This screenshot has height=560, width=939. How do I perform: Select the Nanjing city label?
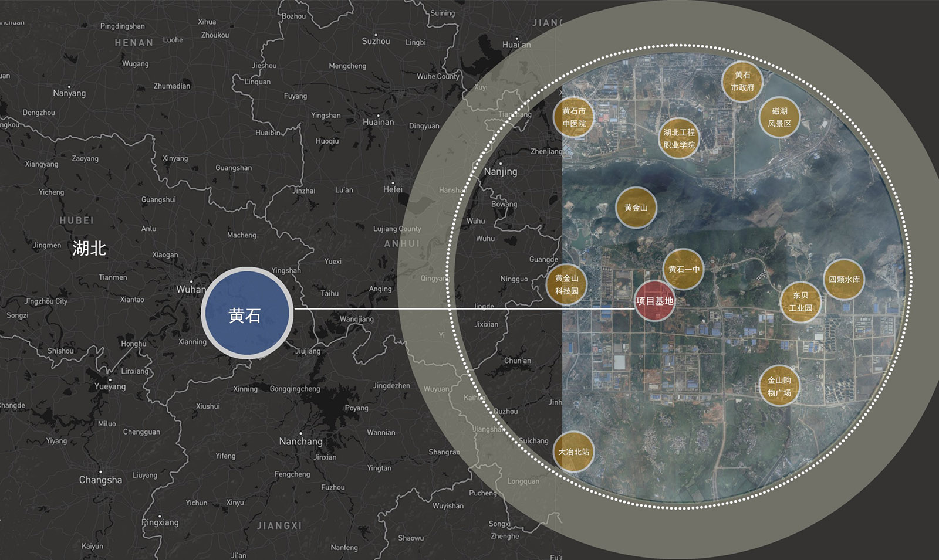click(x=500, y=171)
